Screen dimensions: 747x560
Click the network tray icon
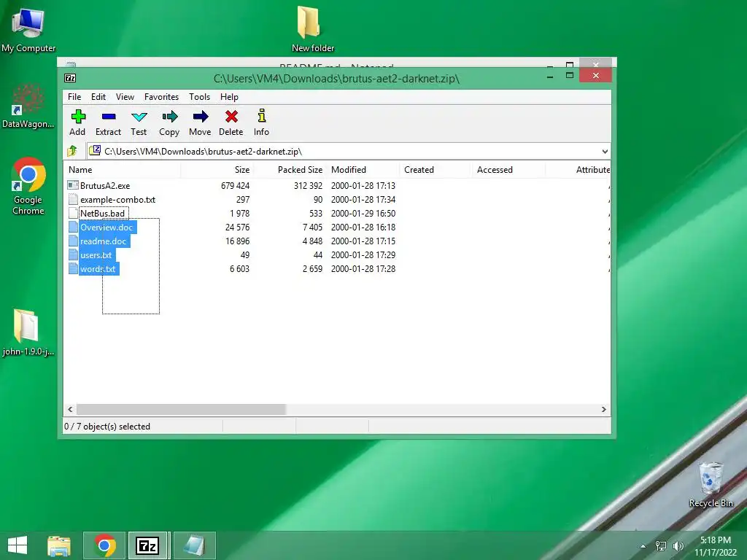pos(661,545)
